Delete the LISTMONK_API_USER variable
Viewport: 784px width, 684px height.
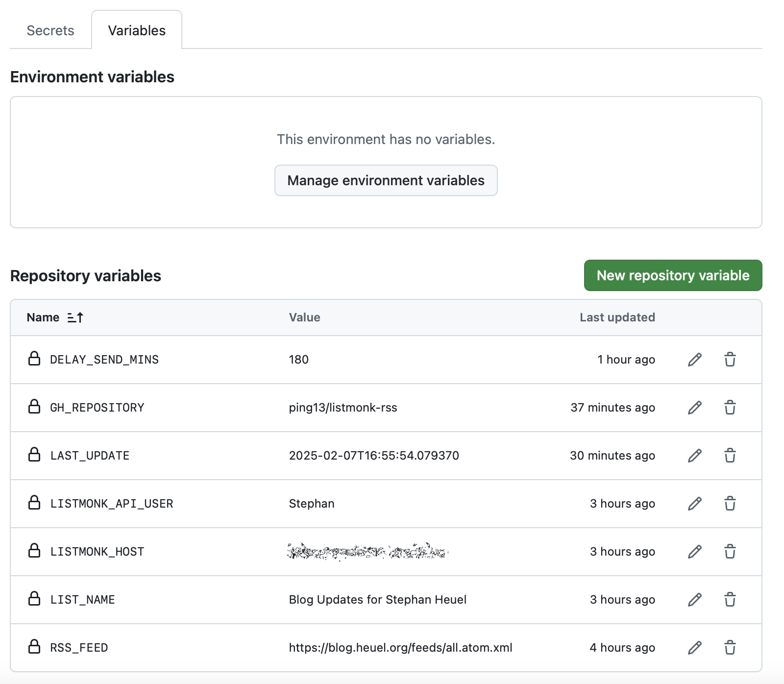(730, 504)
